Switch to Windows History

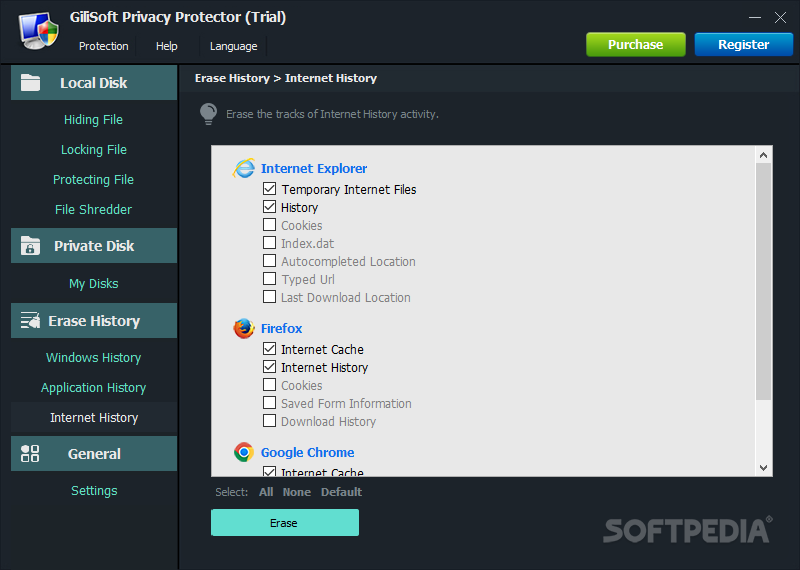pos(93,358)
